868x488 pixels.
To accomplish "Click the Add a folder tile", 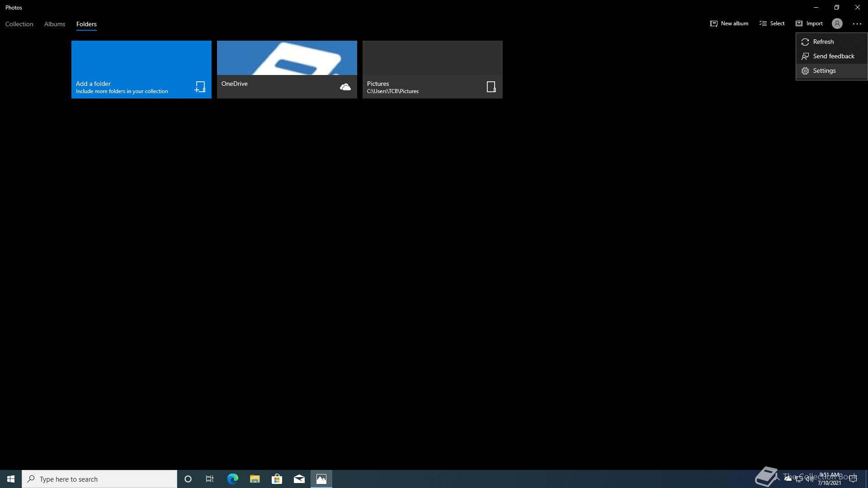I will 142,70.
